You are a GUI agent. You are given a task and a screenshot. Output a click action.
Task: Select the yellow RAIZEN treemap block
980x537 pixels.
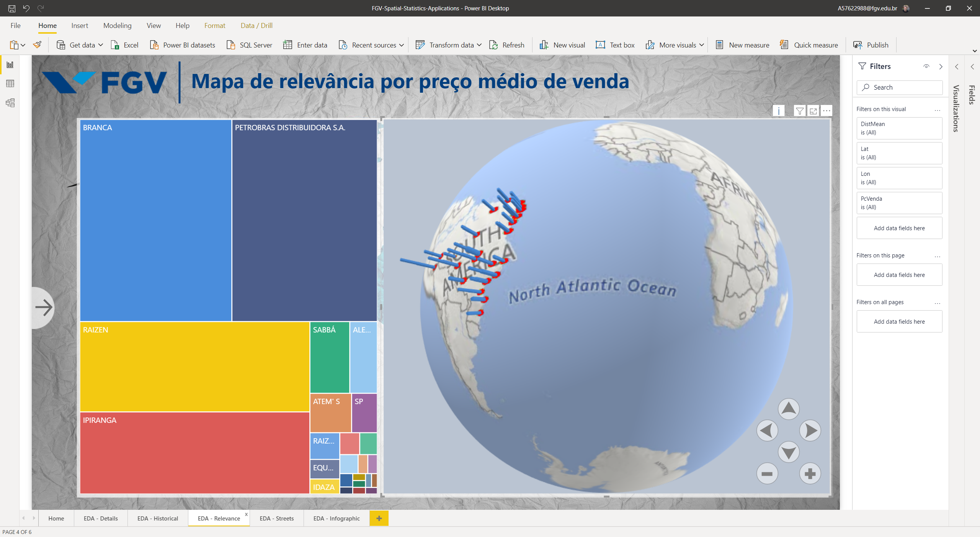click(x=194, y=367)
